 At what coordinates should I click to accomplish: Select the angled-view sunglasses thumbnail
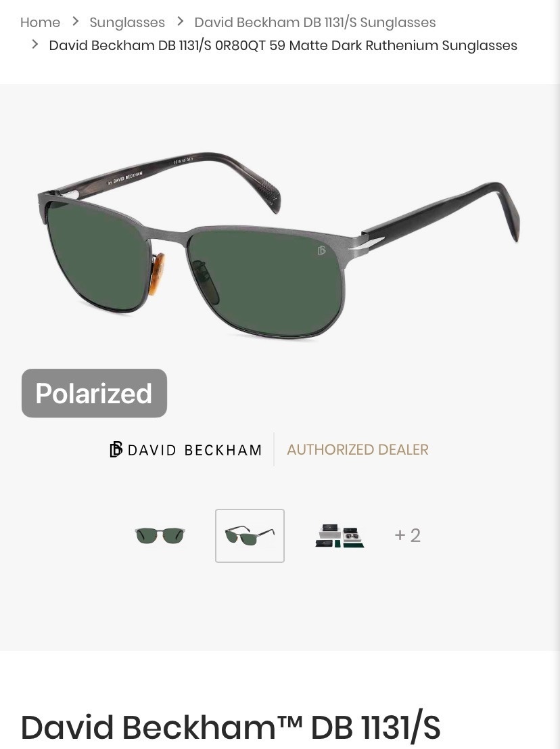tap(250, 535)
